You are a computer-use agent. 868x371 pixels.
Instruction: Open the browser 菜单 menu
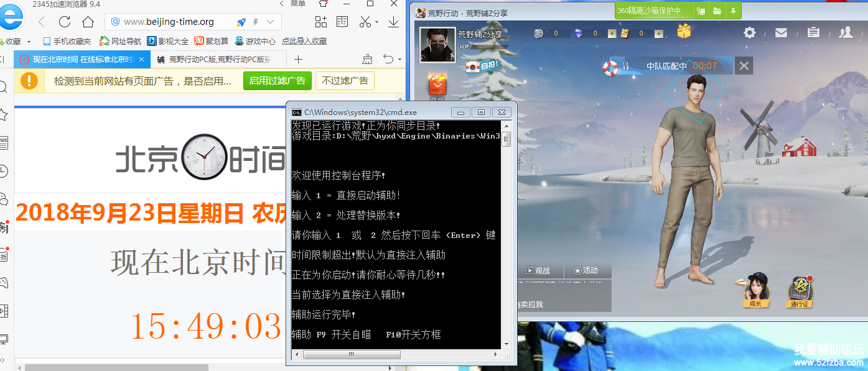tap(299, 4)
